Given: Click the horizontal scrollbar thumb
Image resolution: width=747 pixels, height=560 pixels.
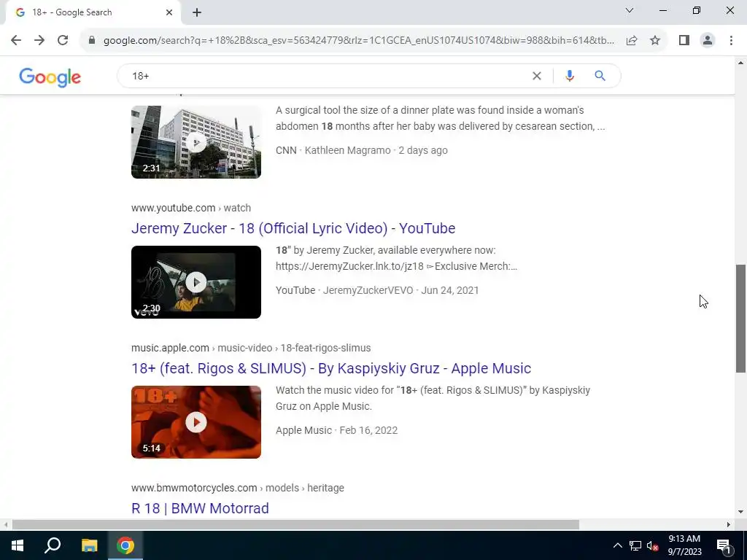Looking at the screenshot, I should [295, 525].
